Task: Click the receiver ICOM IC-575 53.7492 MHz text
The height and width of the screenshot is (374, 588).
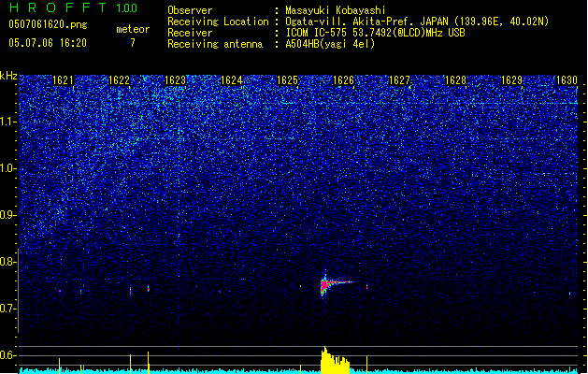Action: click(376, 33)
